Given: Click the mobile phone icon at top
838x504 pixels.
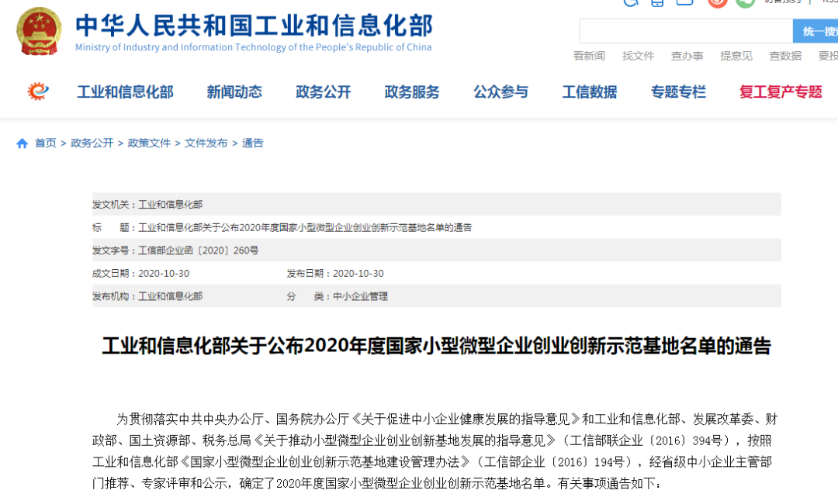Looking at the screenshot, I should tap(657, 2).
